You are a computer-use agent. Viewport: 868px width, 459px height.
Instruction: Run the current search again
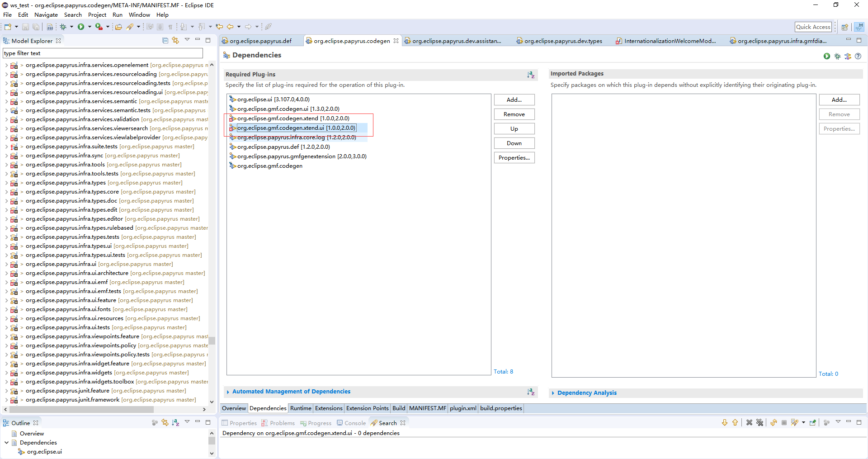tap(774, 422)
